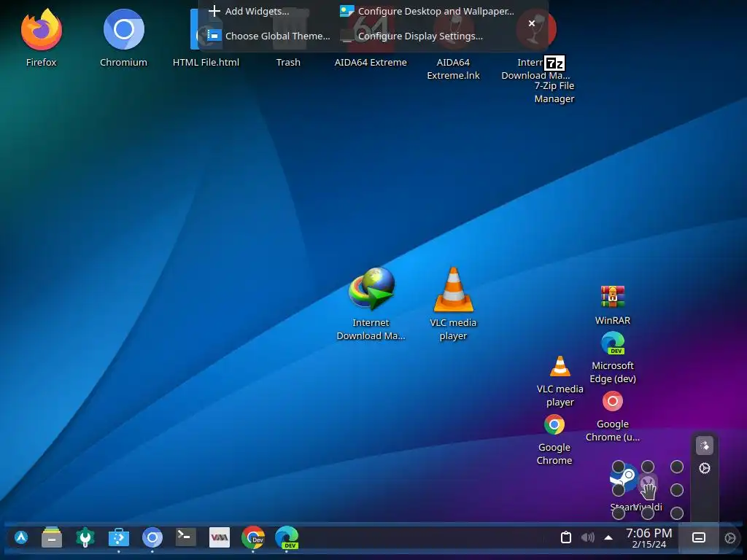
Task: Click the widget rotate handle button
Action: coord(705,446)
